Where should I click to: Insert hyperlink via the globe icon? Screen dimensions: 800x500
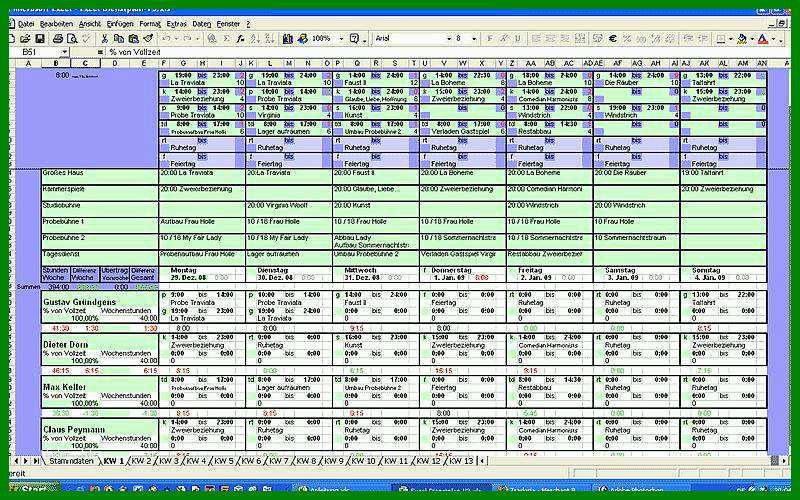click(x=212, y=39)
